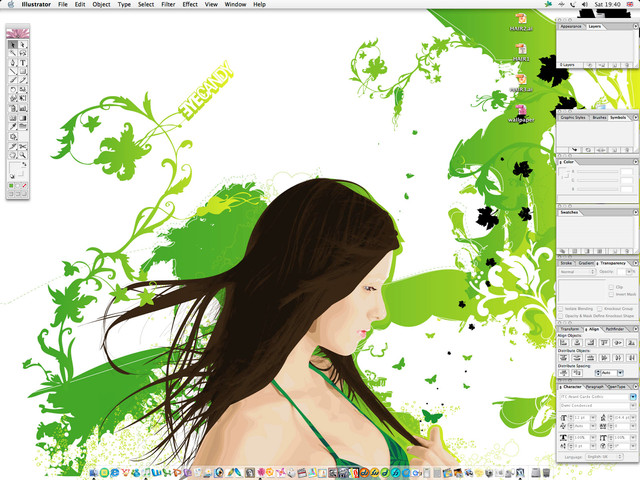
Task: Select the Magic Wand tool
Action: (13, 53)
